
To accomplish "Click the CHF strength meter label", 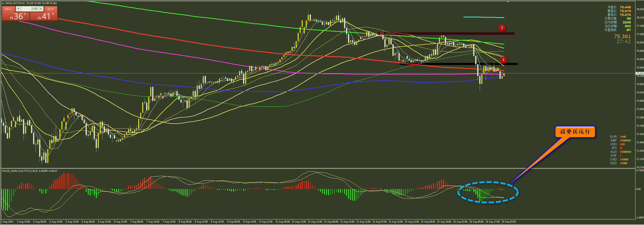I will [x=613, y=156].
